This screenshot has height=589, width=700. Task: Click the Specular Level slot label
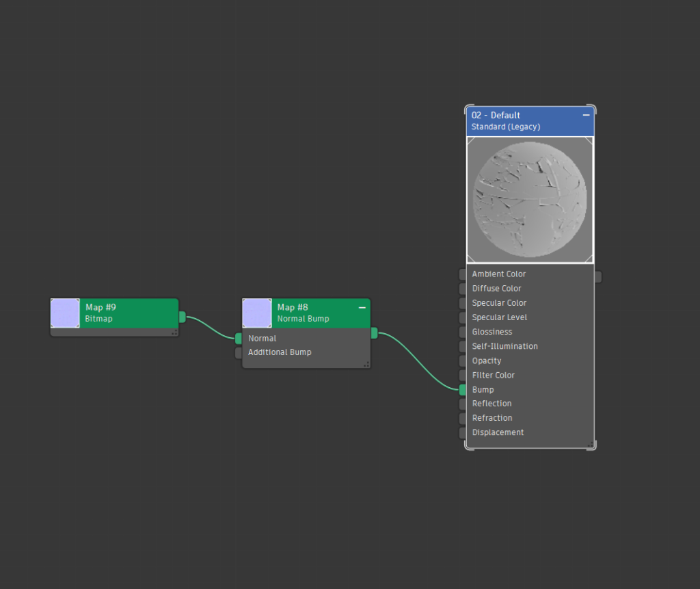(500, 317)
